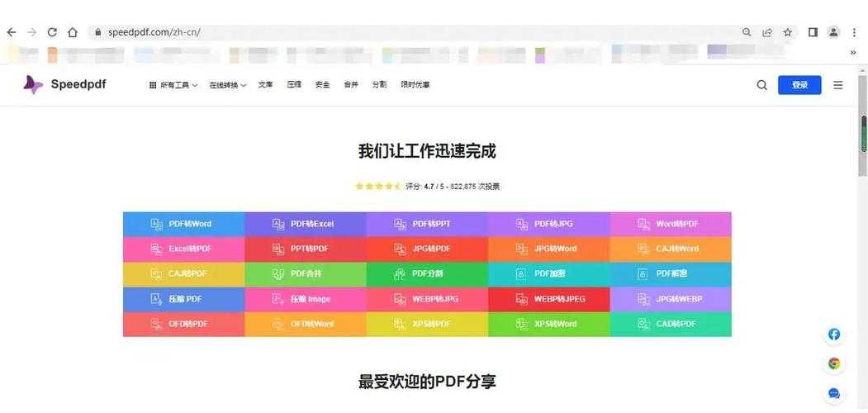The height and width of the screenshot is (413, 868).
Task: Open the site search magnifier icon
Action: point(761,85)
